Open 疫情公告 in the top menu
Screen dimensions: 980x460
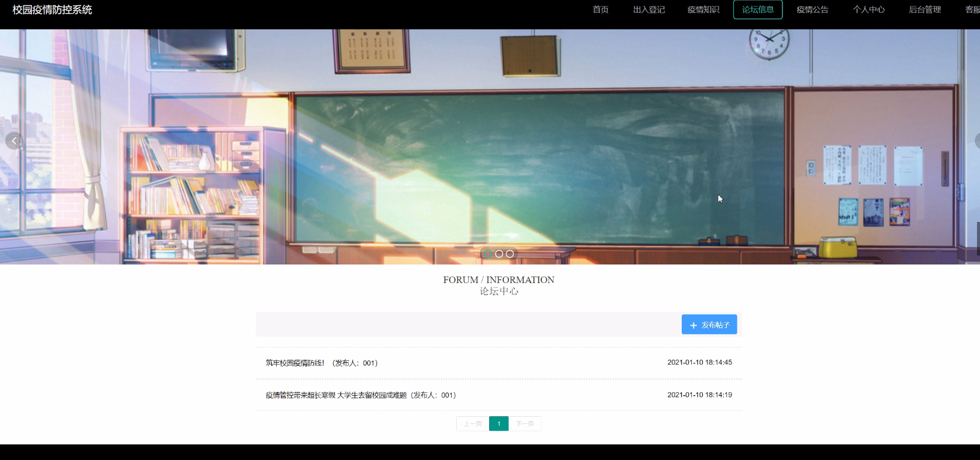pyautogui.click(x=812, y=10)
